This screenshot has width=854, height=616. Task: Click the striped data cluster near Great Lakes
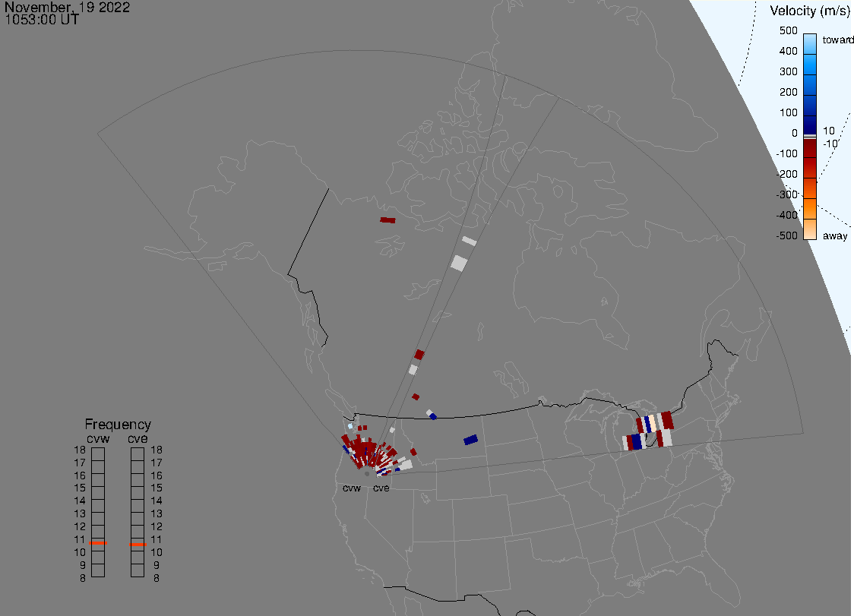click(648, 431)
